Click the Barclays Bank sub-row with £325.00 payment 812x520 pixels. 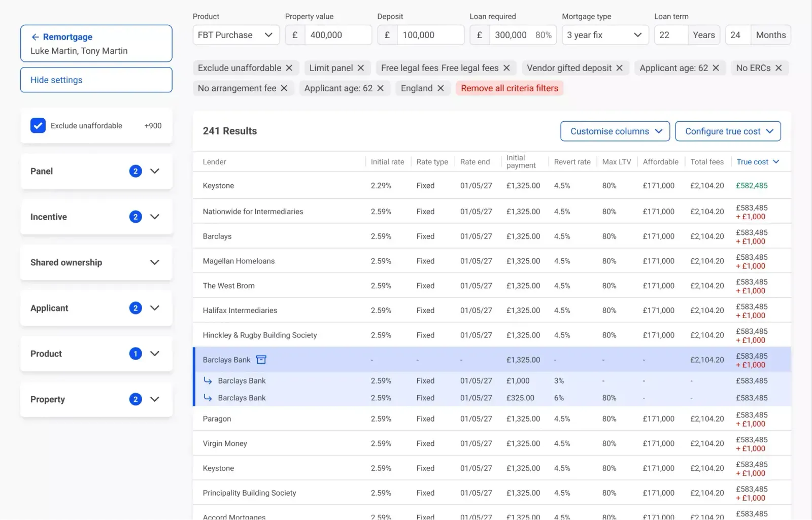pos(492,398)
